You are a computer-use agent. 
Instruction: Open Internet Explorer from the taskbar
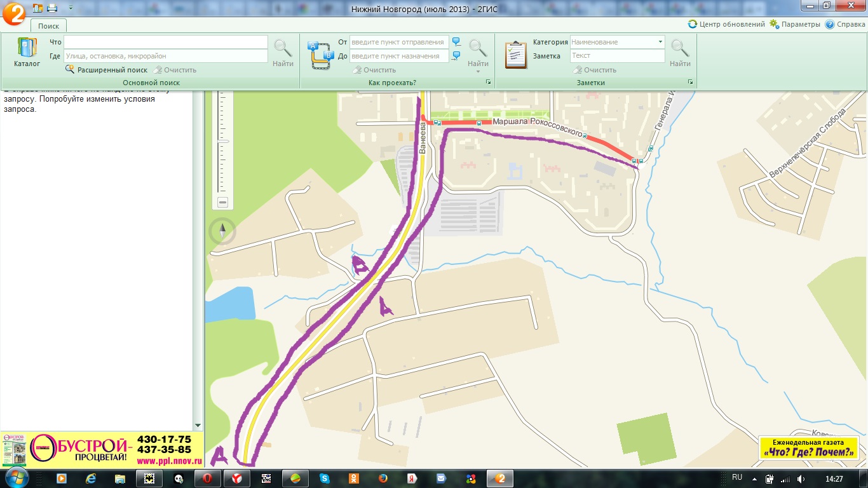click(x=91, y=478)
